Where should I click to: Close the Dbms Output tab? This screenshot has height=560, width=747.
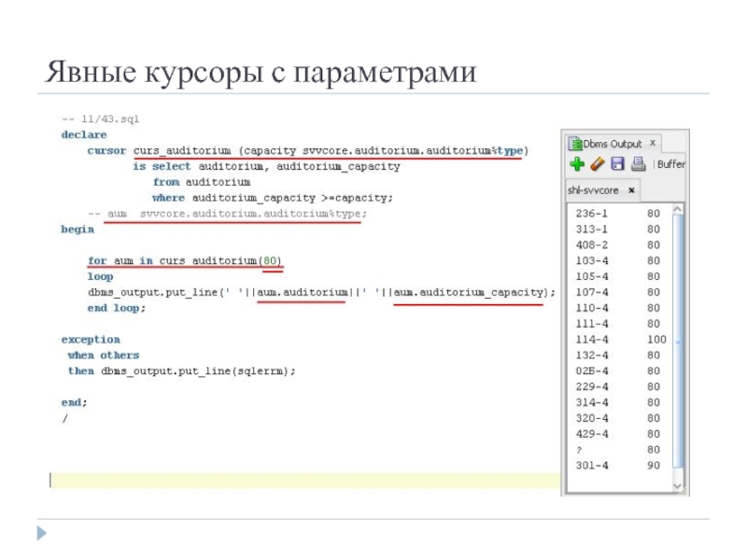pos(653,144)
